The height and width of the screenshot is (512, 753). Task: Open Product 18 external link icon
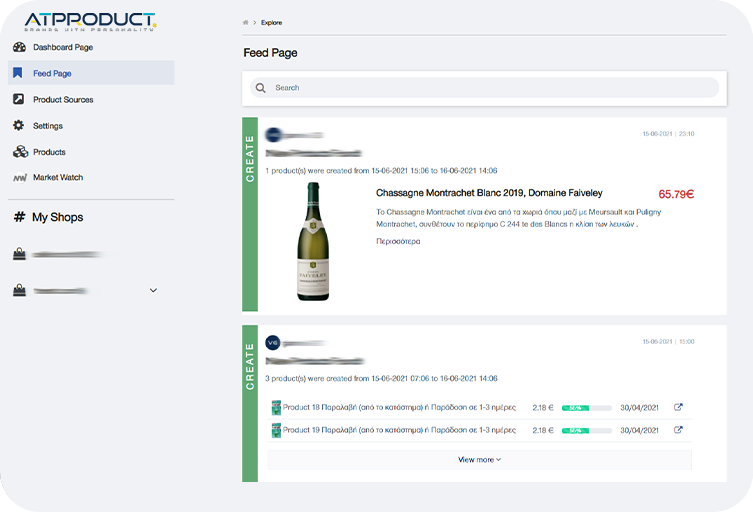pyautogui.click(x=678, y=407)
